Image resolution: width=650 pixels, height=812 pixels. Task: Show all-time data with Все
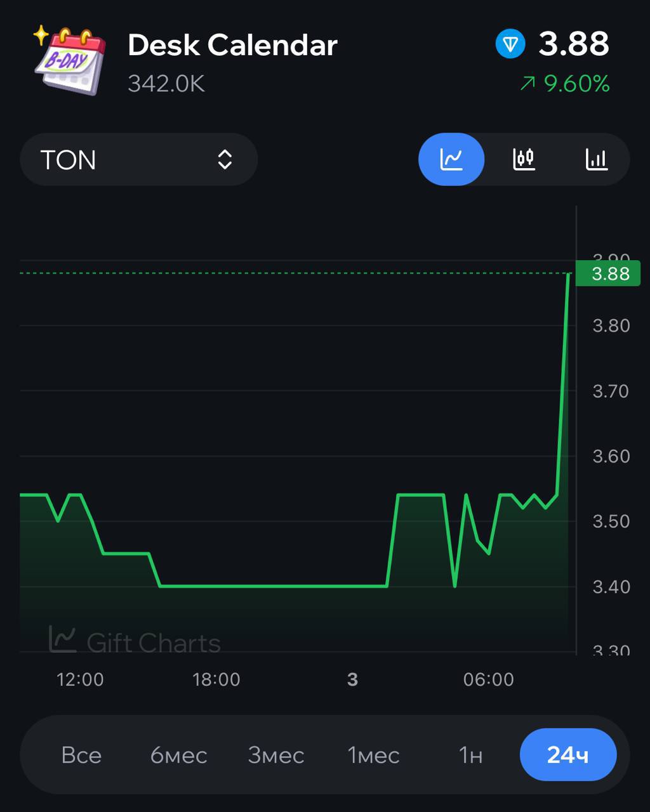[x=81, y=755]
